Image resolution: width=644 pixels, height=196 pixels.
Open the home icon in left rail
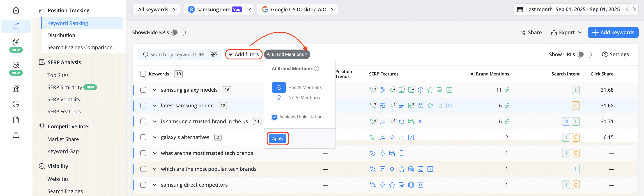click(16, 10)
